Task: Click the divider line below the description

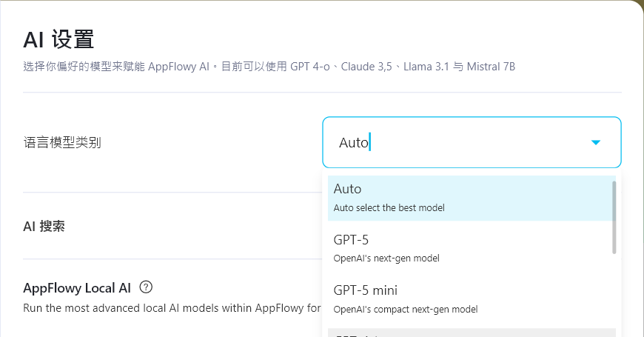Action: 322,93
